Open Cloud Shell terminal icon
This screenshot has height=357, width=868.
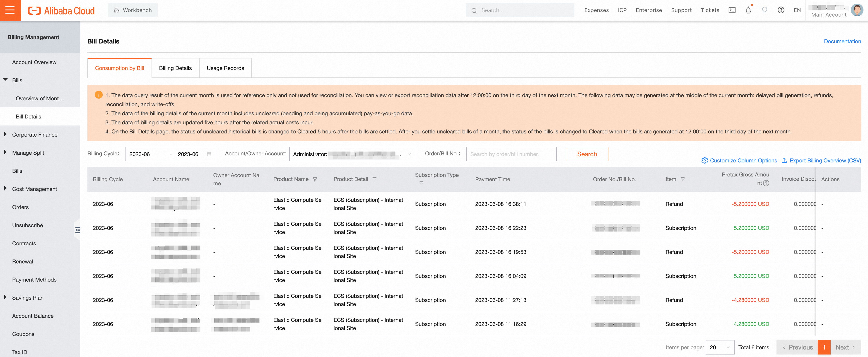[732, 10]
